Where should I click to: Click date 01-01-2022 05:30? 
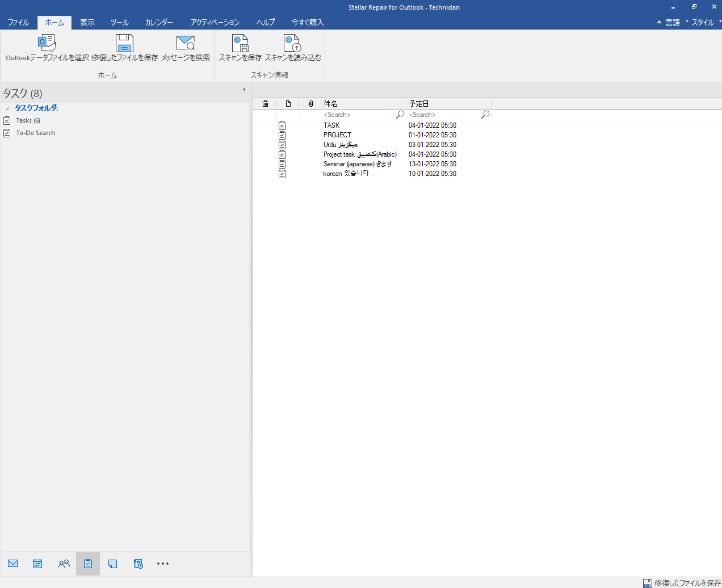coord(433,135)
